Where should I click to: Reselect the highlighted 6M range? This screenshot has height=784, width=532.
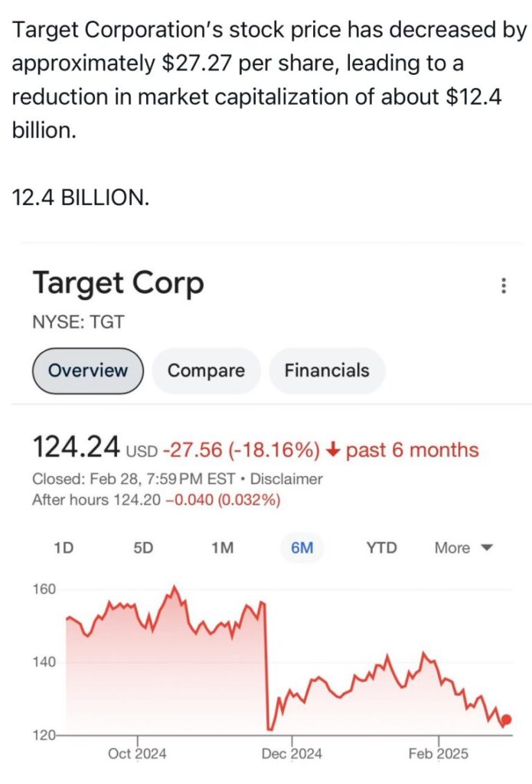click(302, 547)
